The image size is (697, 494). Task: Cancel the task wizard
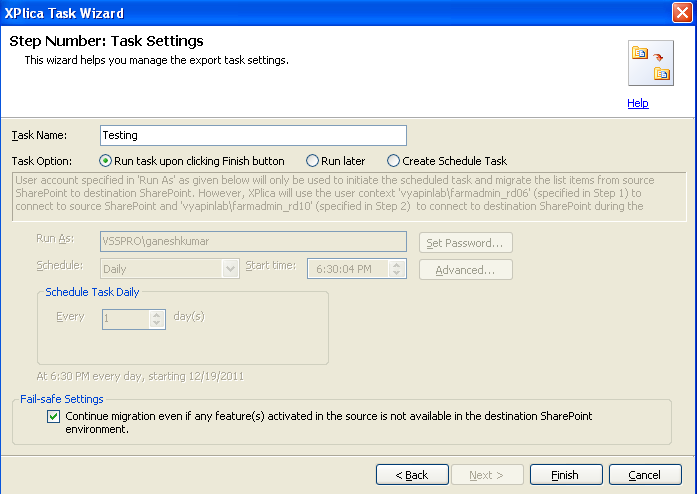click(645, 475)
